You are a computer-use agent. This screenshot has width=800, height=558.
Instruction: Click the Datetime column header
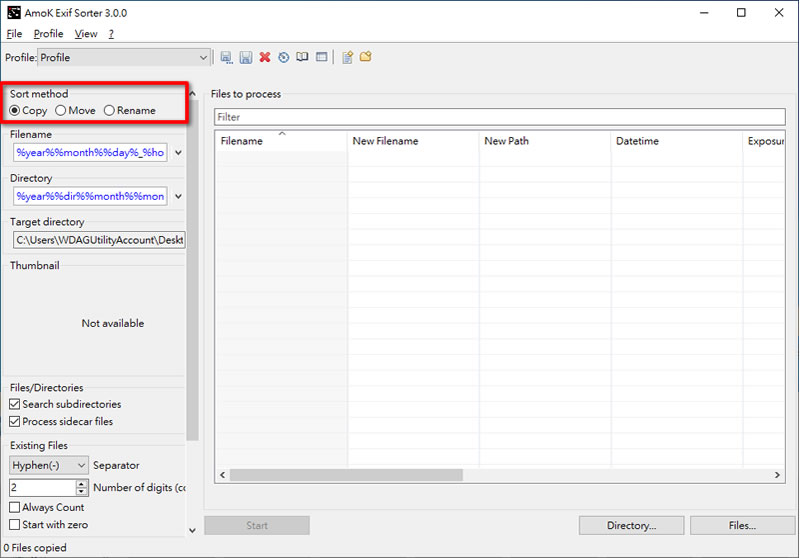coord(677,141)
